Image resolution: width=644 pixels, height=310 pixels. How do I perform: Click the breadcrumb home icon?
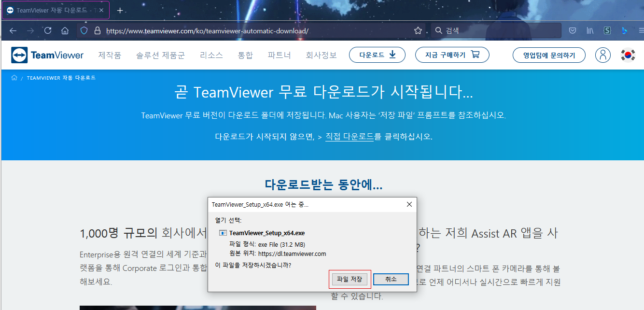[x=14, y=78]
